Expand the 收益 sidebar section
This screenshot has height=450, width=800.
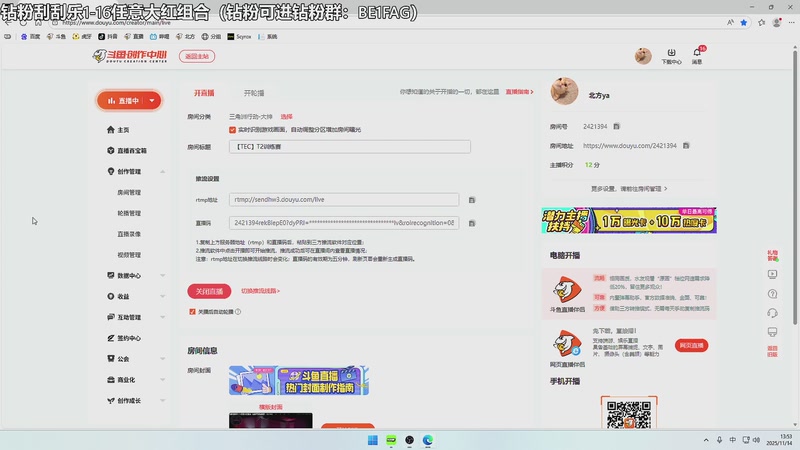click(x=163, y=296)
